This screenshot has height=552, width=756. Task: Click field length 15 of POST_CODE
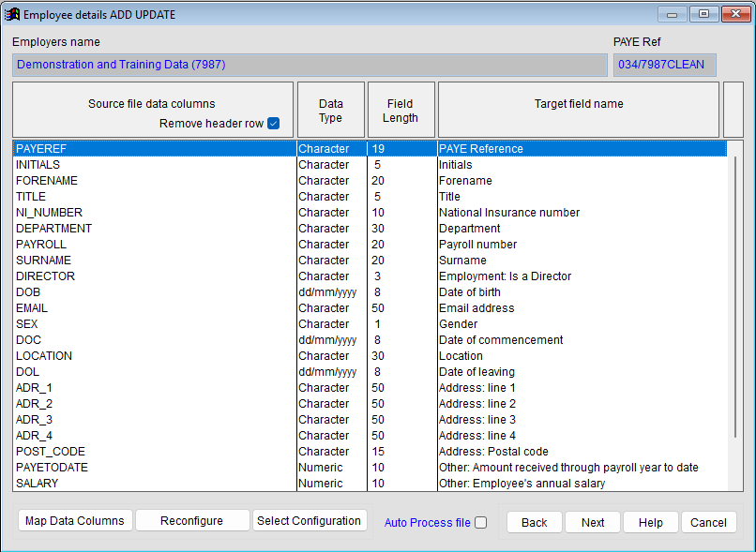[x=378, y=451]
